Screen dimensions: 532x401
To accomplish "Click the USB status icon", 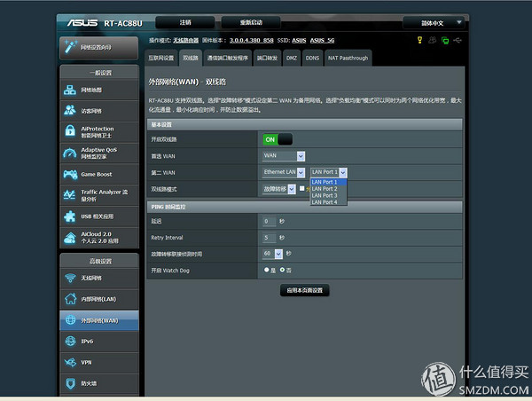I will coord(458,40).
